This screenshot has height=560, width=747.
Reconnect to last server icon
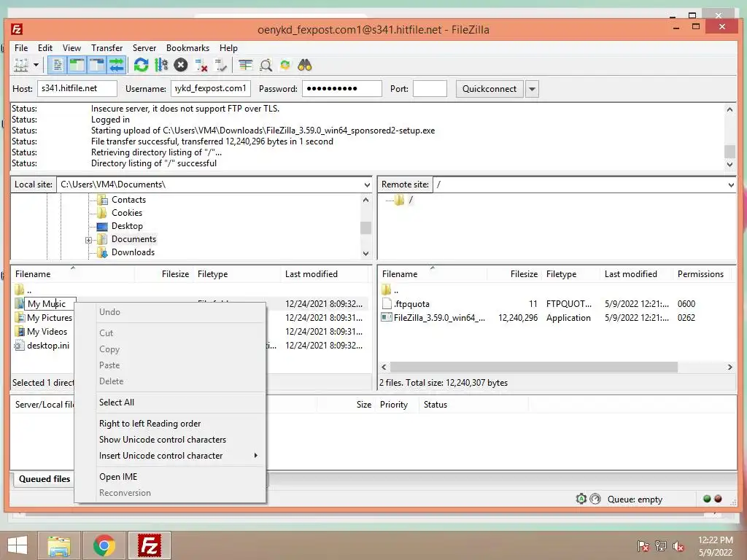220,65
